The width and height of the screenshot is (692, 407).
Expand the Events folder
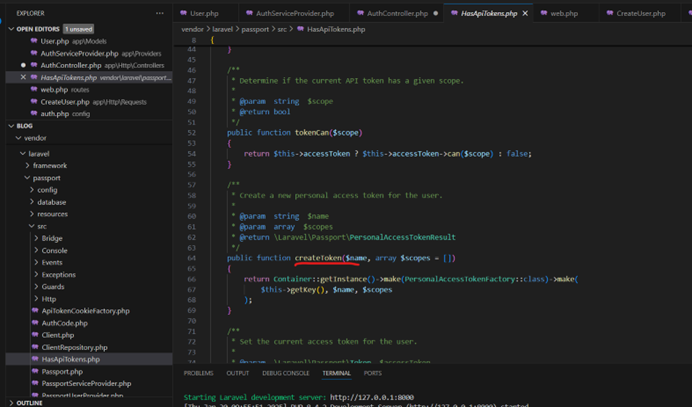36,262
